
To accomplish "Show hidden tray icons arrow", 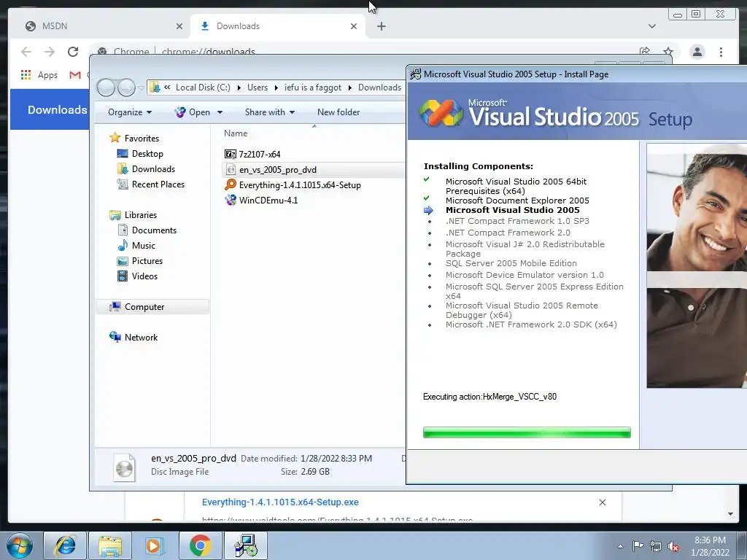I will coord(620,546).
